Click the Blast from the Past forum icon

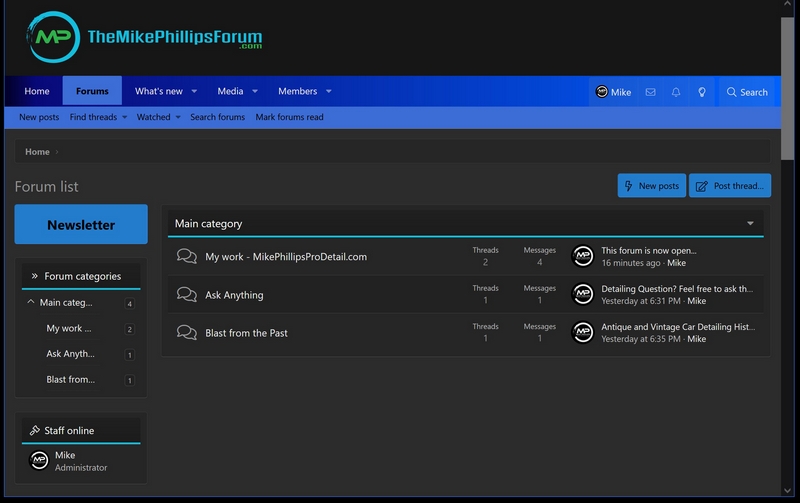tap(187, 333)
